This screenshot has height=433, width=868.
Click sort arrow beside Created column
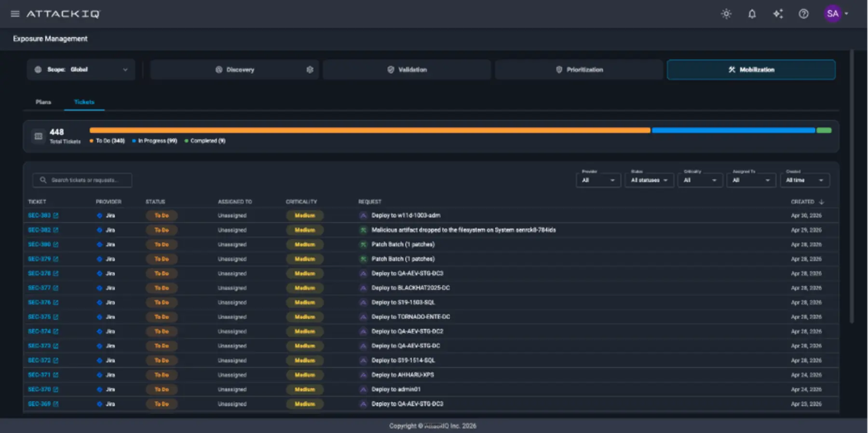(x=822, y=202)
